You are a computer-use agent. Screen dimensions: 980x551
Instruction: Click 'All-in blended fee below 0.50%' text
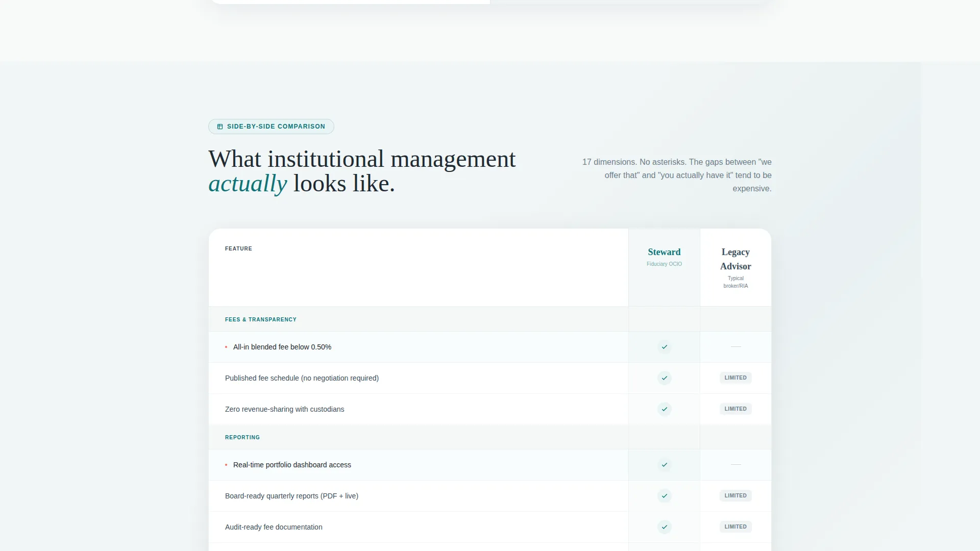coord(282,347)
